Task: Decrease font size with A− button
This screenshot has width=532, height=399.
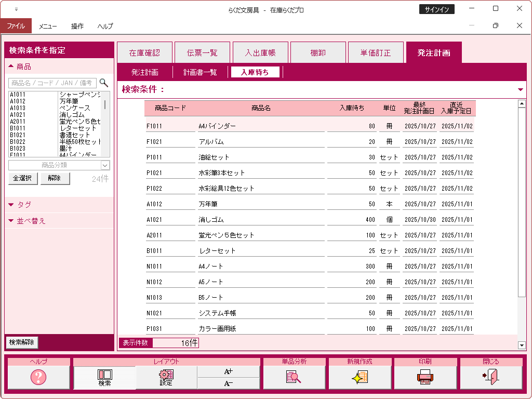Action: pos(229,383)
